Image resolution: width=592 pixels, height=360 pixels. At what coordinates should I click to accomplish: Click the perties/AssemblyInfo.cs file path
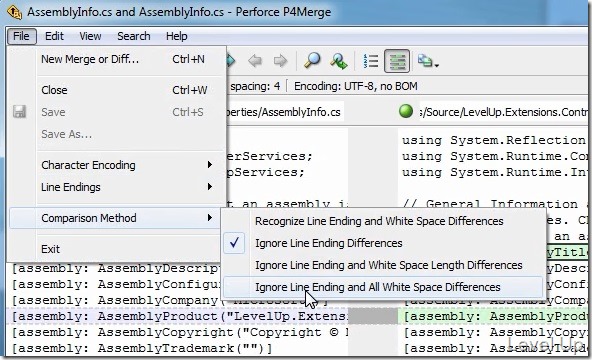284,112
